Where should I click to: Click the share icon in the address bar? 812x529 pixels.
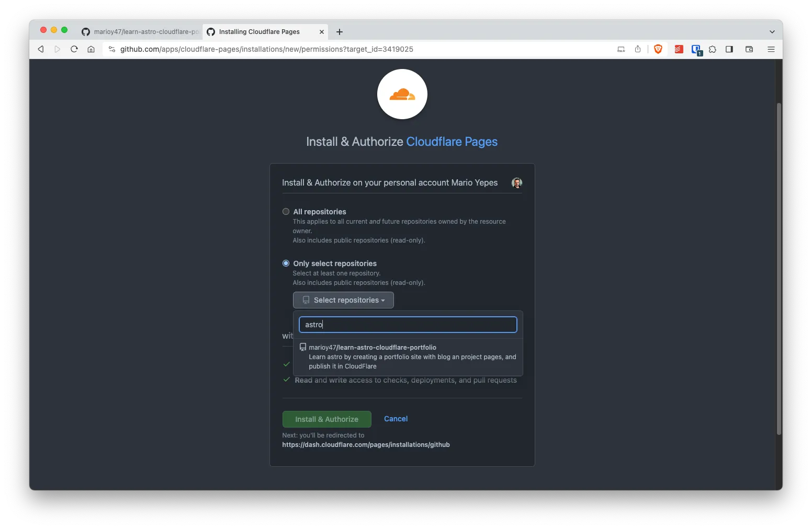[638, 49]
